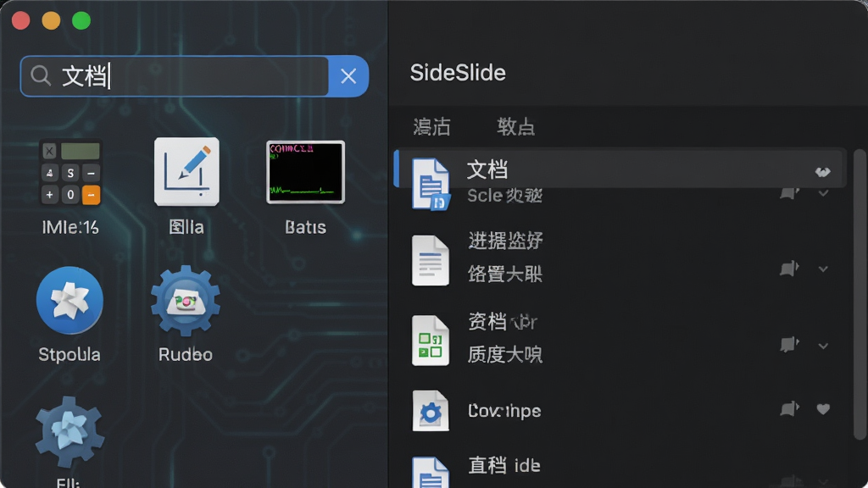Launch the Batis terminal monitor app

coord(305,172)
